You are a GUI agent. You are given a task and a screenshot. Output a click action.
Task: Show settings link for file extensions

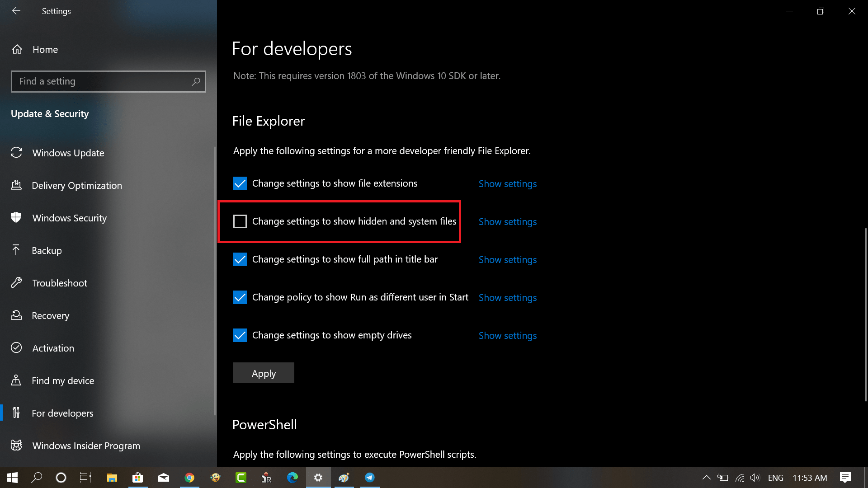click(508, 184)
